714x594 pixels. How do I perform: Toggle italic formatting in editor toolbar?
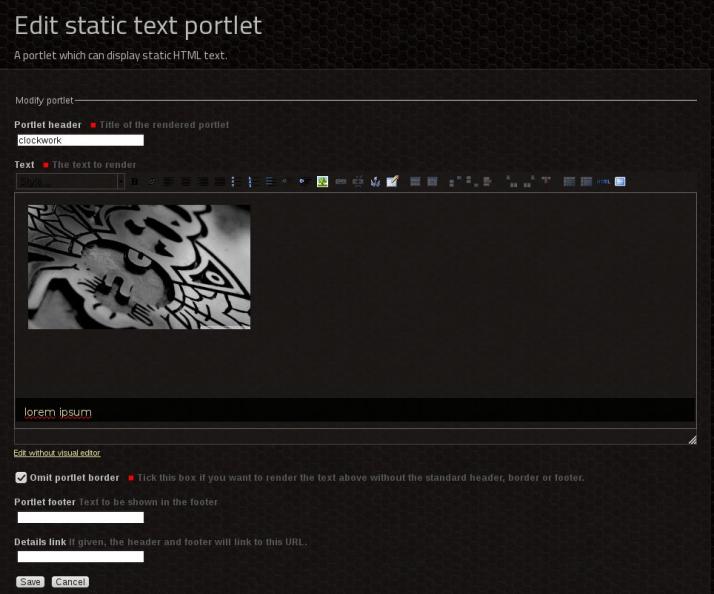coord(151,182)
